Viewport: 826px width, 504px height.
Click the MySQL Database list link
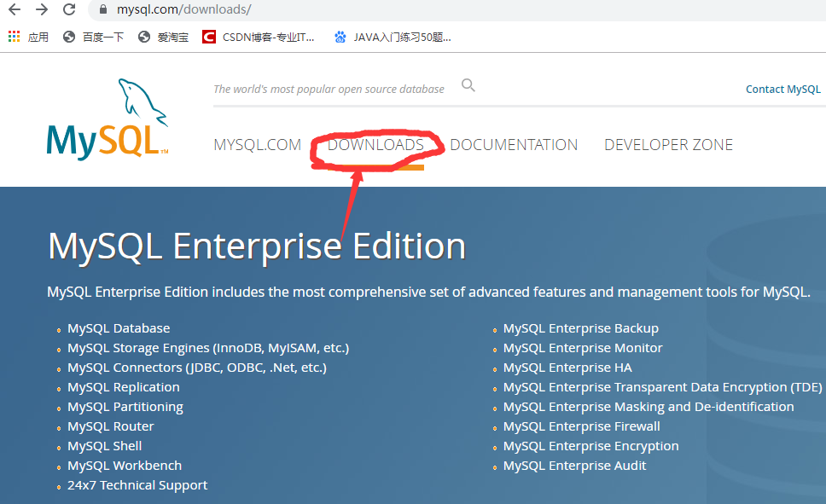119,327
